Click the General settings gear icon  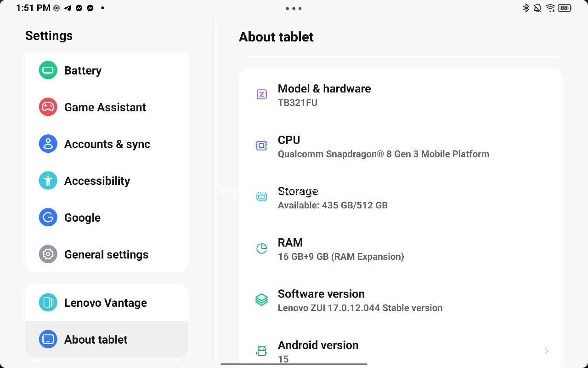tap(48, 254)
